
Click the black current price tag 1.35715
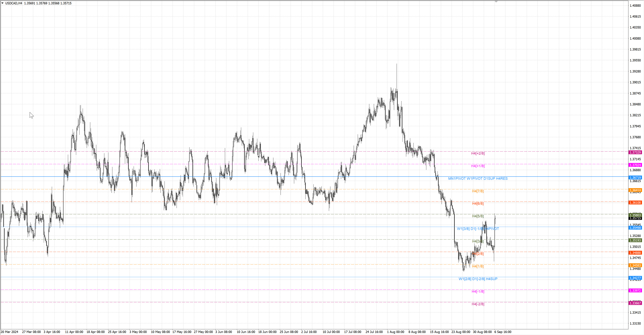point(635,218)
